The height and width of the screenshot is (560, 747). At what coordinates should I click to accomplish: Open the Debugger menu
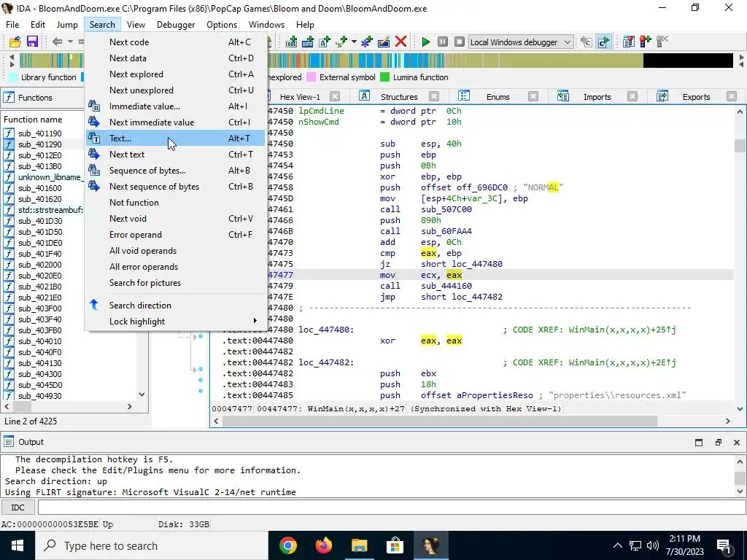pos(176,25)
